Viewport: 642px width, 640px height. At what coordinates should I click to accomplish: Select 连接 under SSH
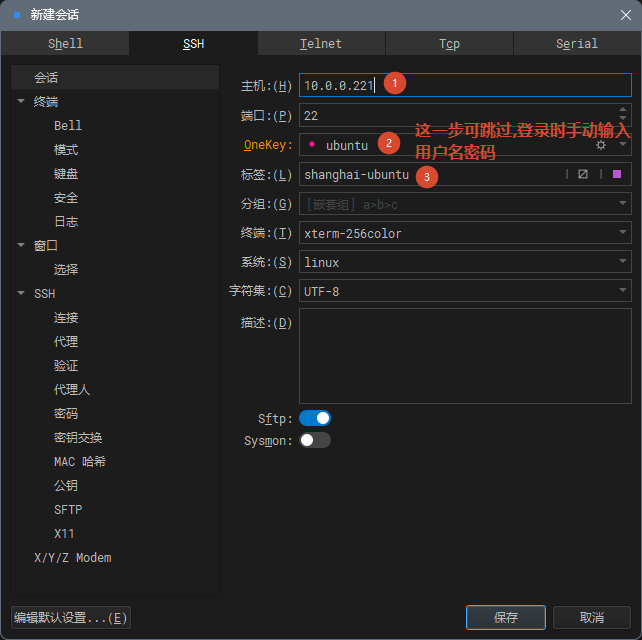click(66, 317)
